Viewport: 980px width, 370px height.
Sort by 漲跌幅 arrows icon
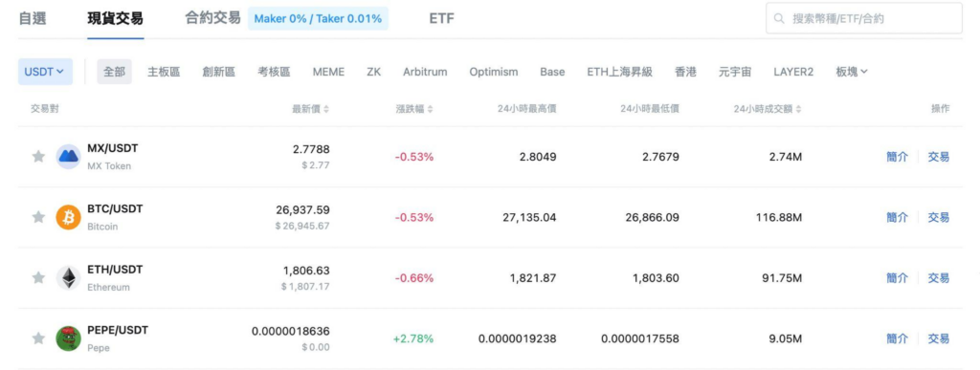point(430,109)
